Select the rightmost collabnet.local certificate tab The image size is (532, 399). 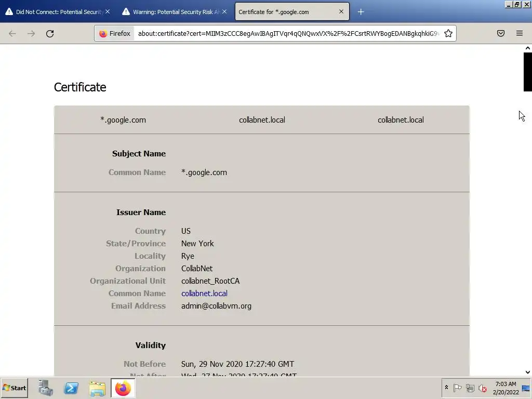pyautogui.click(x=401, y=120)
